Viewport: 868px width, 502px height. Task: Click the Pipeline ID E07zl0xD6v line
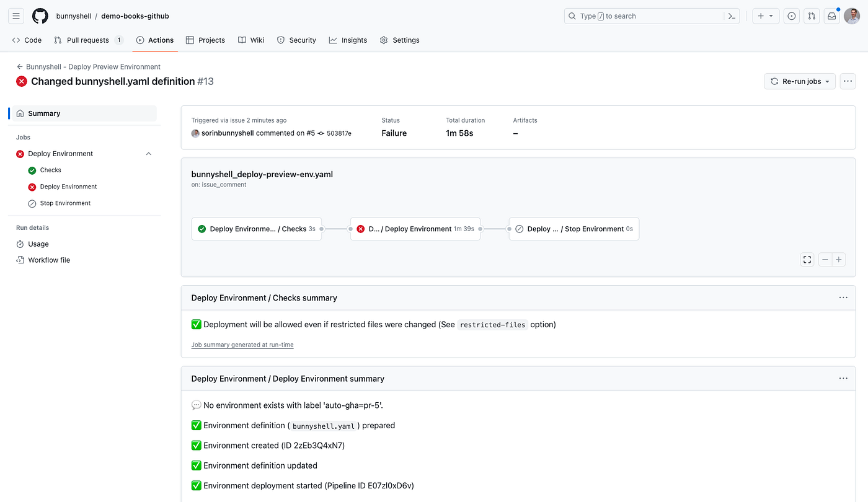coord(303,486)
